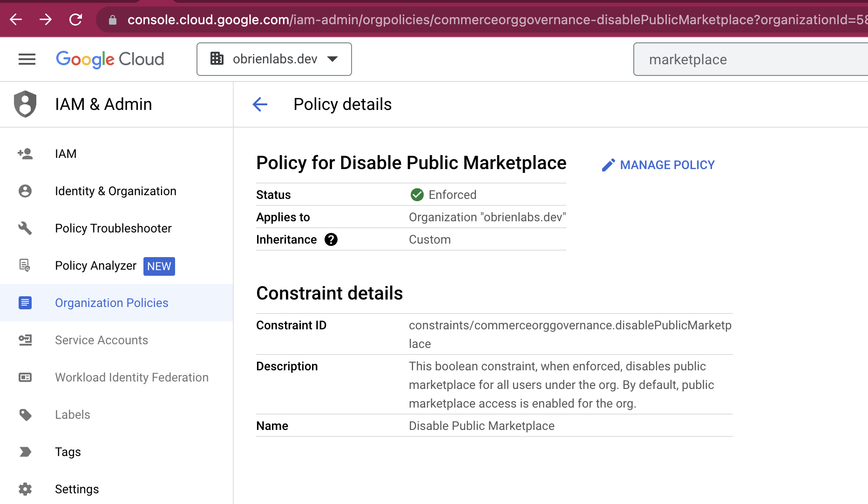Image resolution: width=868 pixels, height=504 pixels.
Task: Click the Google Cloud logo
Action: [x=110, y=59]
